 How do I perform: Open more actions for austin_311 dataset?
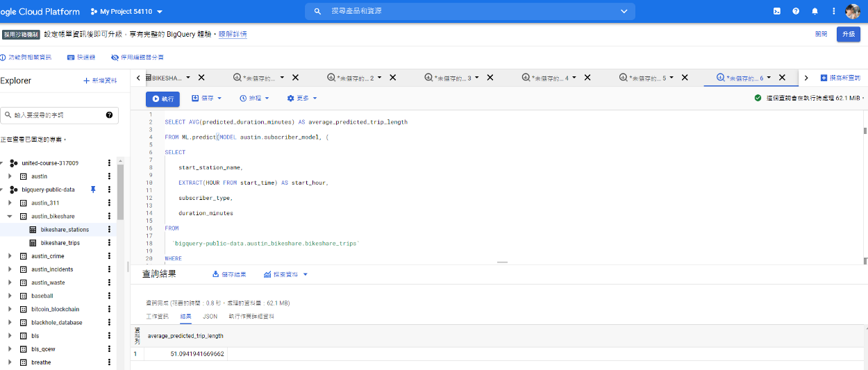109,203
